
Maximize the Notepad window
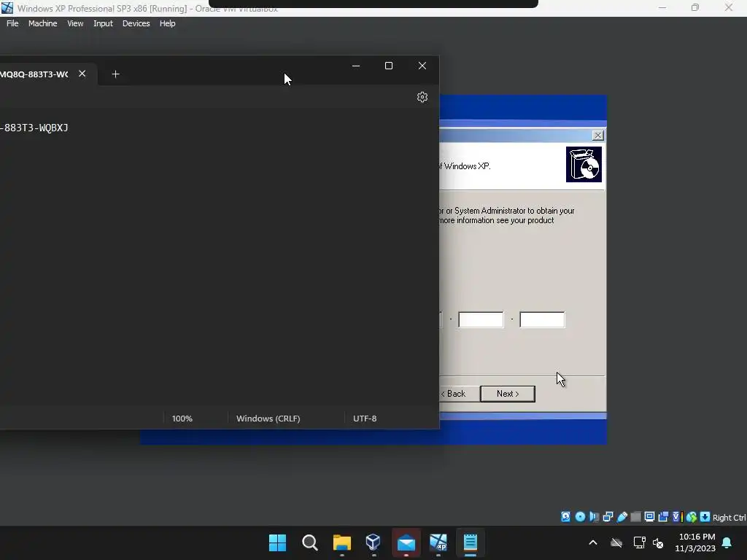pyautogui.click(x=389, y=66)
